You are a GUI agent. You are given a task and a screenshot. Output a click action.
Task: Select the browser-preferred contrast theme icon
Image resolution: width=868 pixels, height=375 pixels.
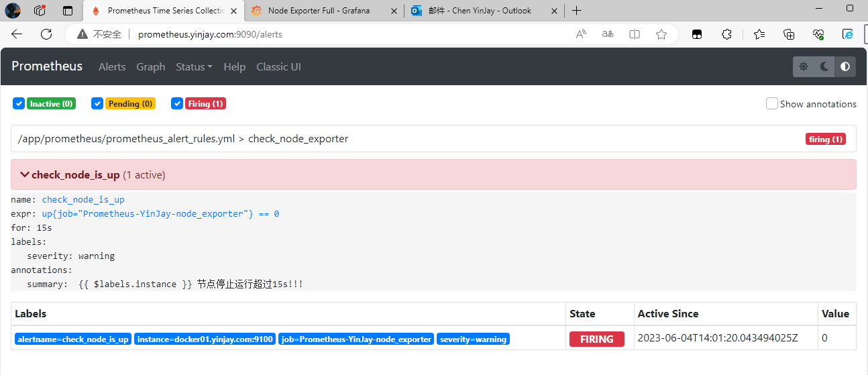point(845,66)
